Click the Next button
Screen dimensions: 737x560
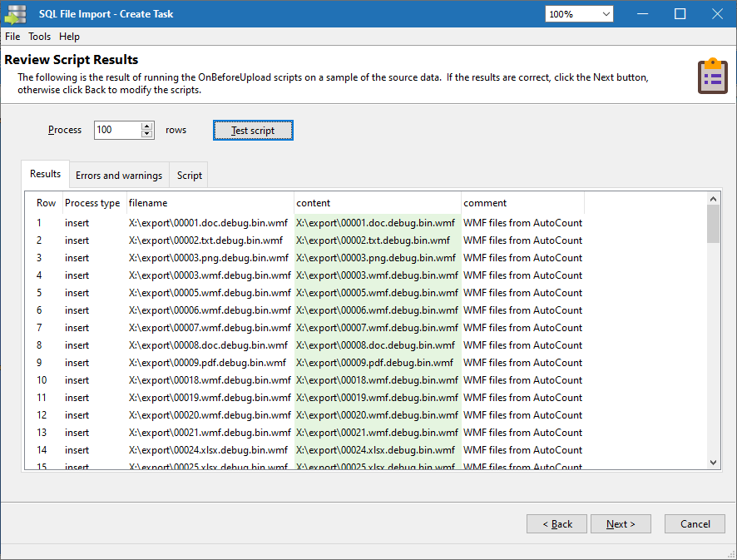click(x=621, y=524)
